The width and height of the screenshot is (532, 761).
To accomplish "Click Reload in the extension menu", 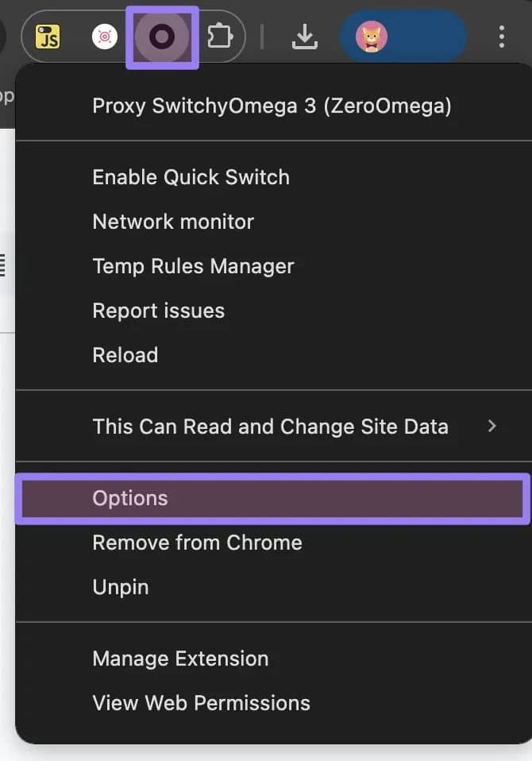I will pos(125,355).
